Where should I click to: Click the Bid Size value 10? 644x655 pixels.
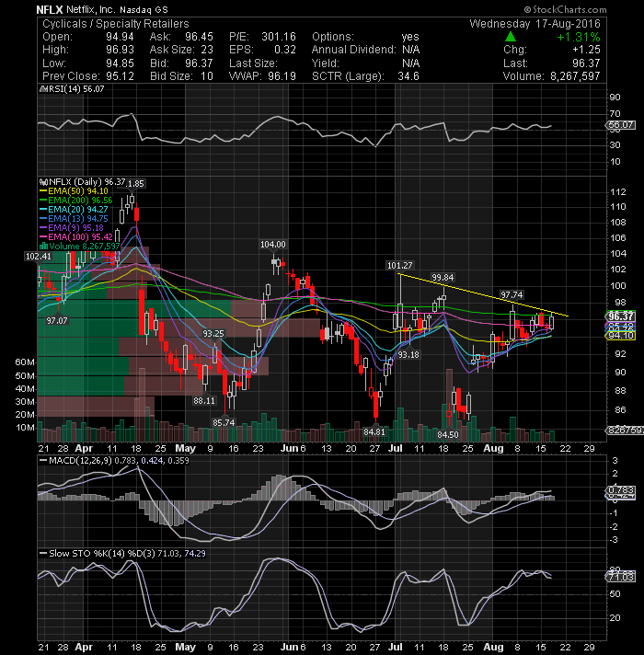pyautogui.click(x=207, y=76)
